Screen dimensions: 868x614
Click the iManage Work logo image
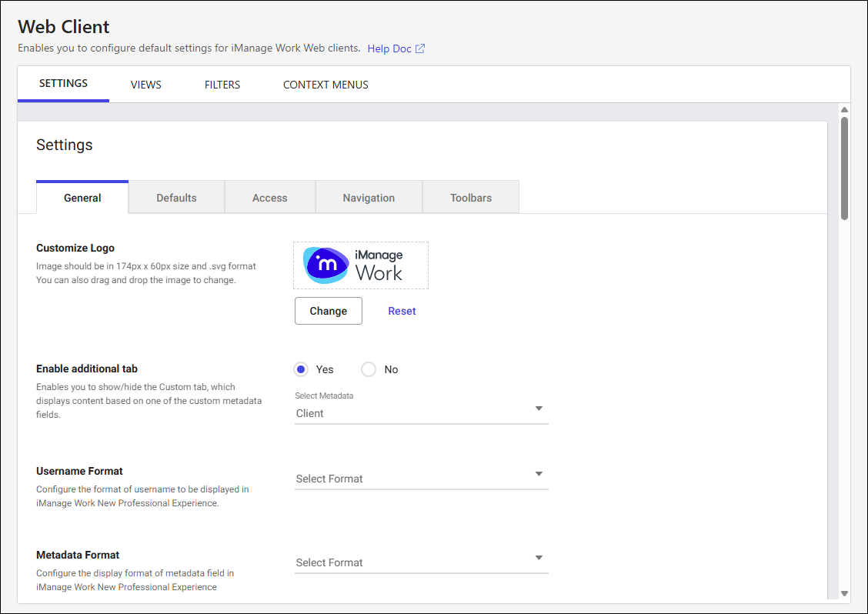(x=360, y=265)
